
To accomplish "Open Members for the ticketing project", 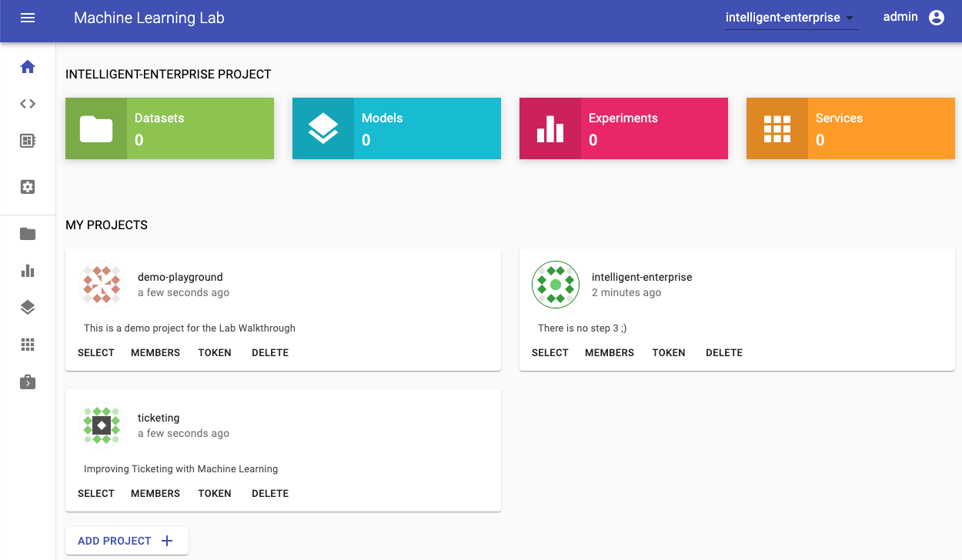I will (155, 494).
